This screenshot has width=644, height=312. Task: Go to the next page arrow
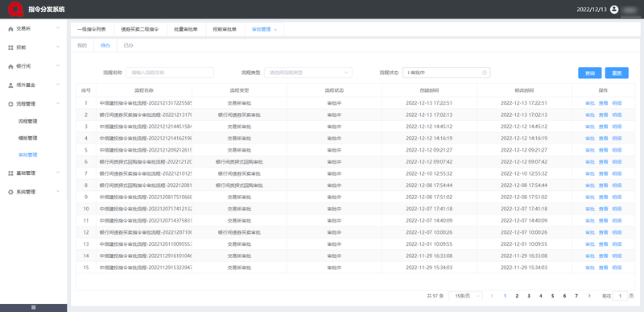[x=589, y=296]
